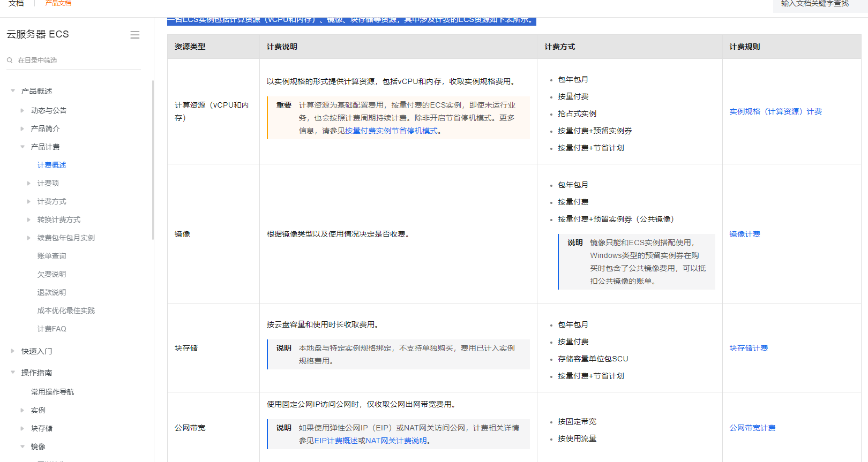
Task: Follow the EIP计费概述 link
Action: tap(336, 441)
